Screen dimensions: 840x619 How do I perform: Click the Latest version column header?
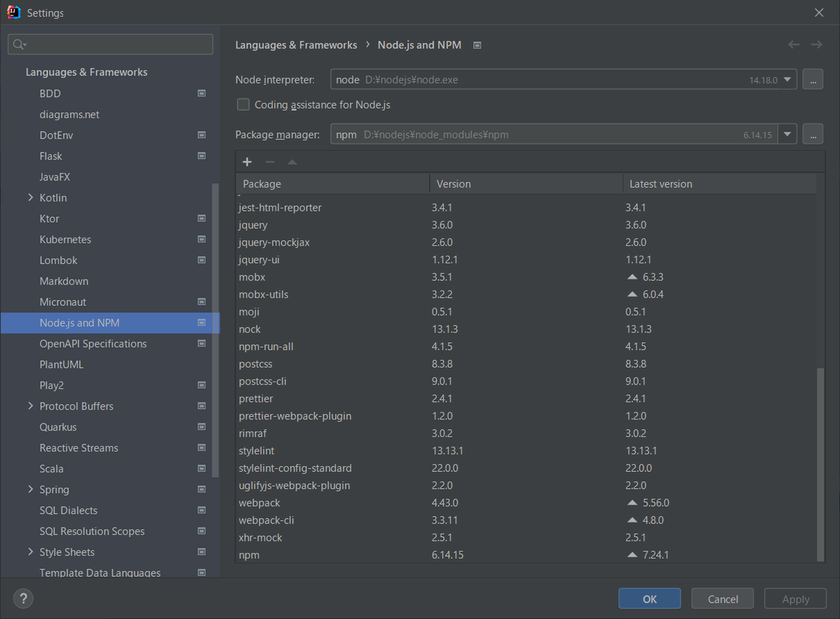click(x=719, y=183)
